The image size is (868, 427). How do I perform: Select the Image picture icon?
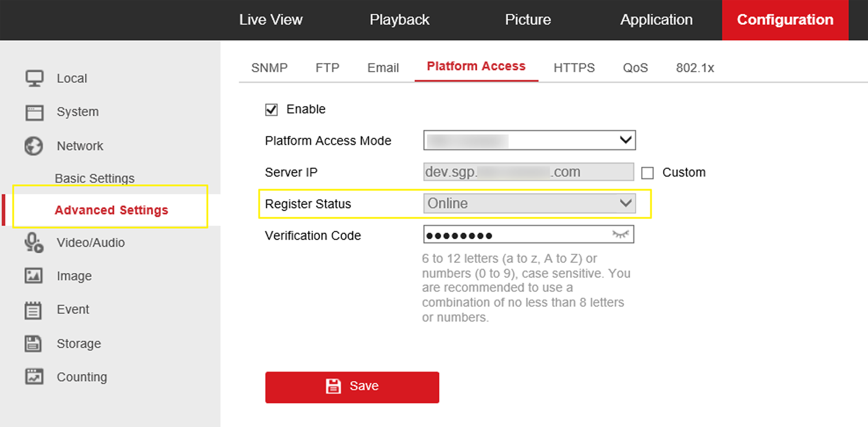(34, 276)
